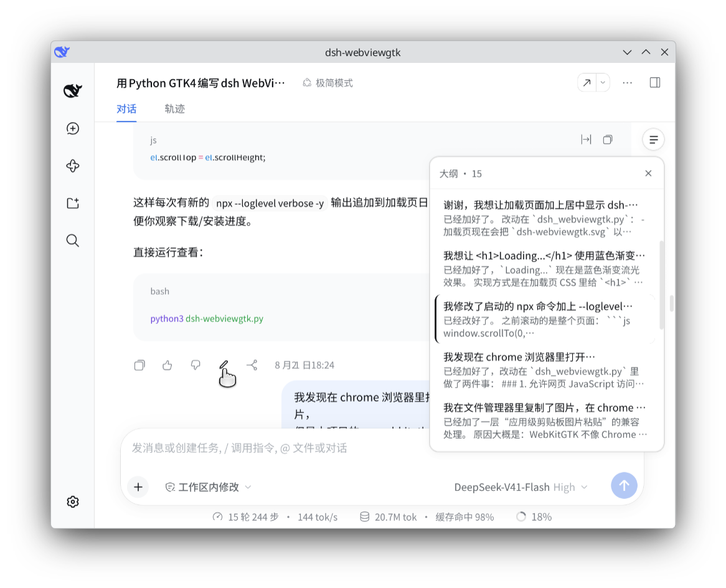The image size is (726, 588).
Task: Select outline item 我发现在 chrome 浏览器里打开
Action: pyautogui.click(x=544, y=370)
